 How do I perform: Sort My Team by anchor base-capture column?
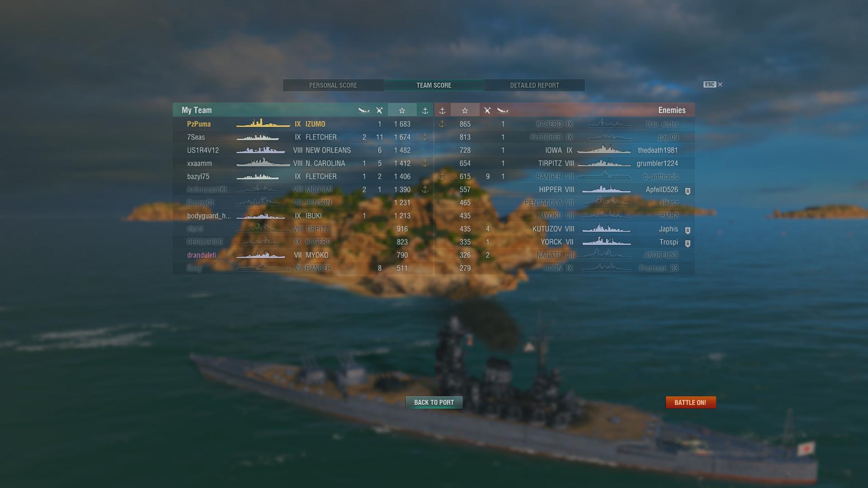(425, 110)
